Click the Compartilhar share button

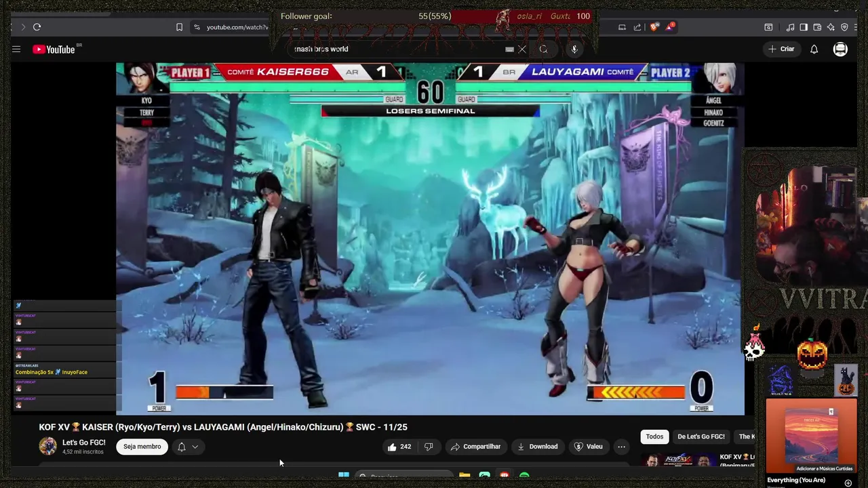[x=475, y=447]
